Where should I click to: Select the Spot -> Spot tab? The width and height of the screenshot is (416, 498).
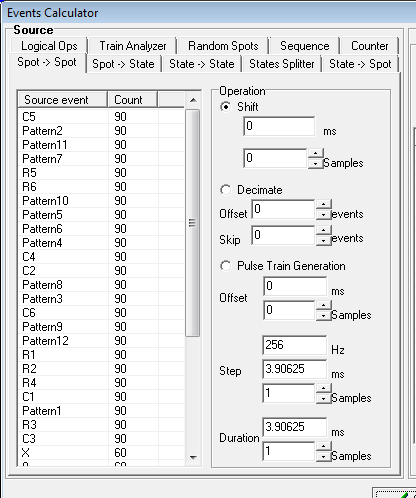(x=47, y=62)
